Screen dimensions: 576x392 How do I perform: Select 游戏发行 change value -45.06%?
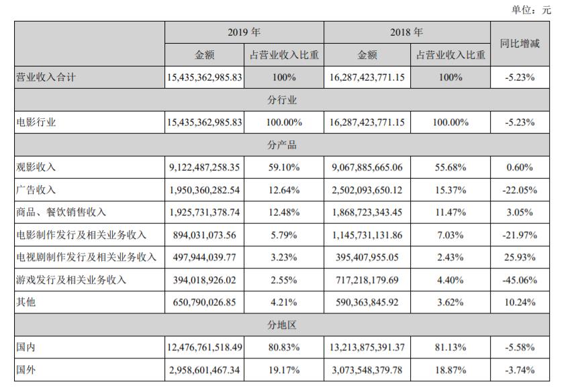(520, 280)
